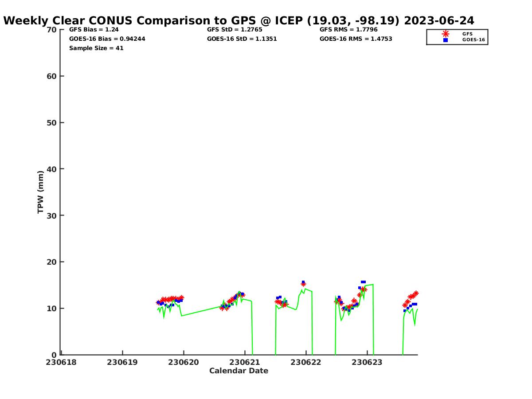Click the 0 y-axis tick label
The width and height of the screenshot is (532, 399).
pos(54,355)
